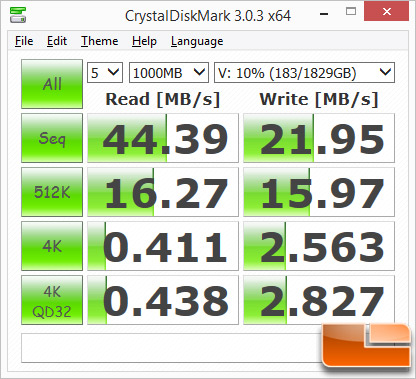Click the Seq read result 44.39
Viewport: 416px width, 379px height.
click(163, 138)
